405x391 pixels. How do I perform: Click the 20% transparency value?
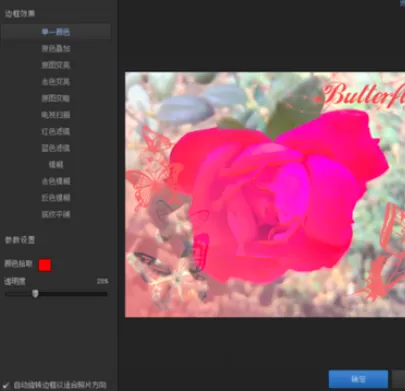tap(102, 281)
